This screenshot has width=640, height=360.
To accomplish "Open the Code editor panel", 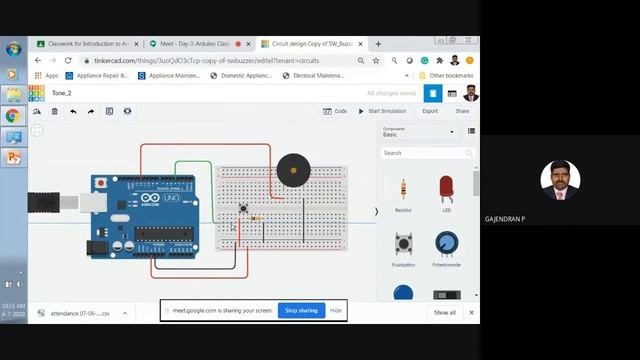I will [335, 111].
